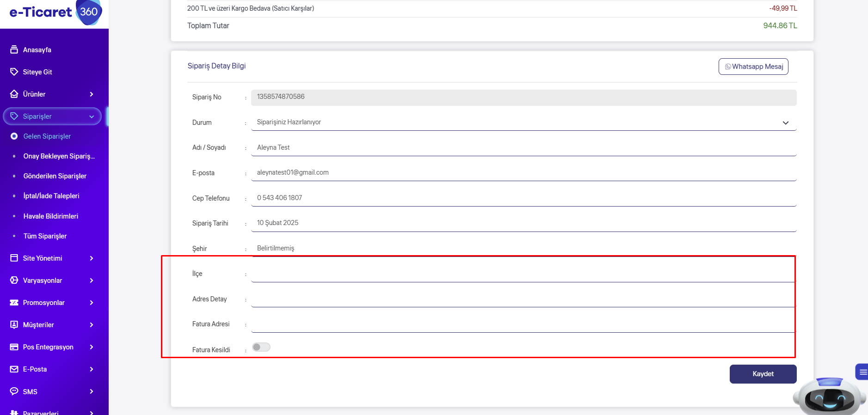Open Onay Bekleyen Siparişler menu item
Viewport: 868px width, 415px height.
pyautogui.click(x=59, y=156)
